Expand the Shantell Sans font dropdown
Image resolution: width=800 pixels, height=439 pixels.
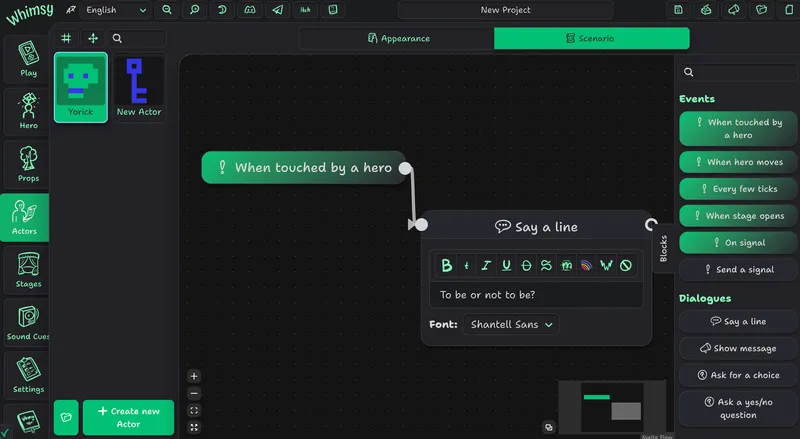pos(510,324)
